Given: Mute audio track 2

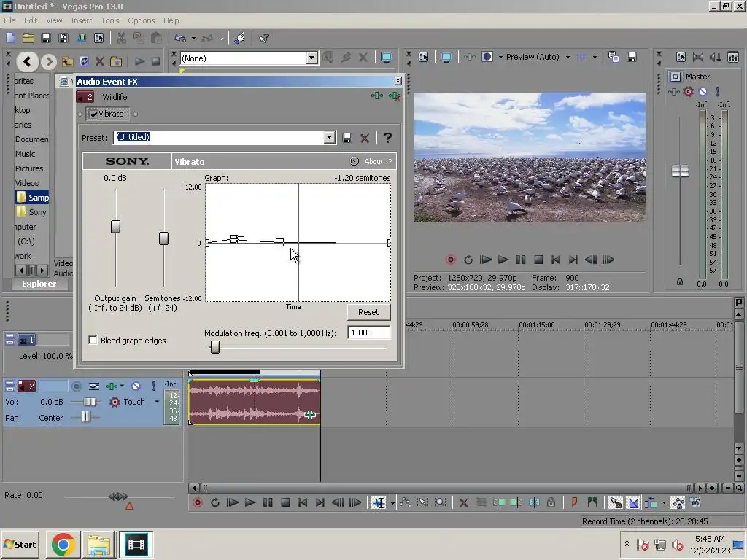Looking at the screenshot, I should 136,386.
